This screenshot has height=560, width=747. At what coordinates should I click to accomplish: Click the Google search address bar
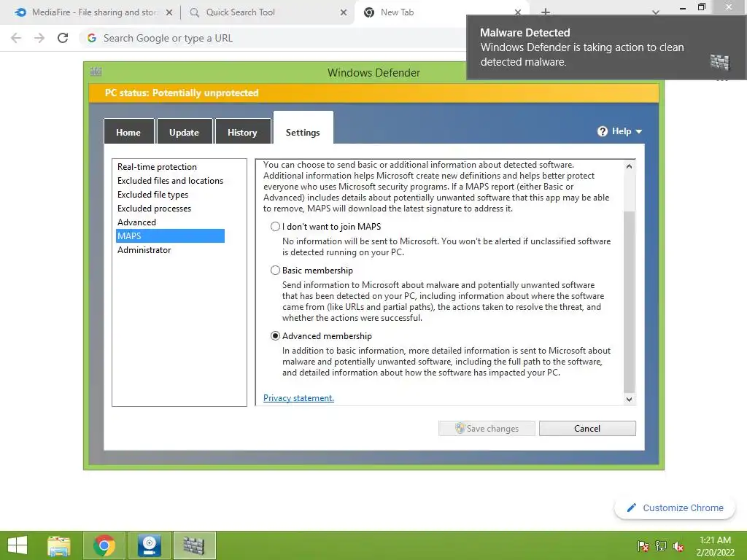click(271, 38)
